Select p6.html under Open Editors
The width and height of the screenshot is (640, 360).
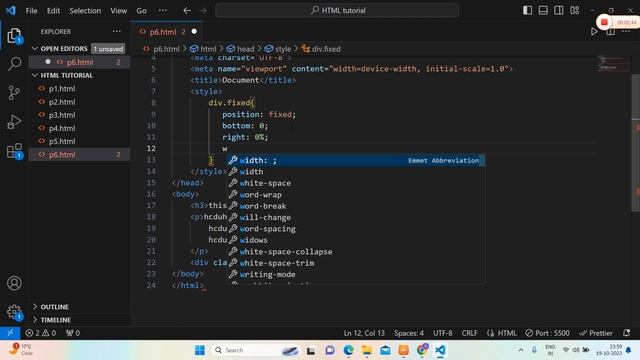(80, 62)
